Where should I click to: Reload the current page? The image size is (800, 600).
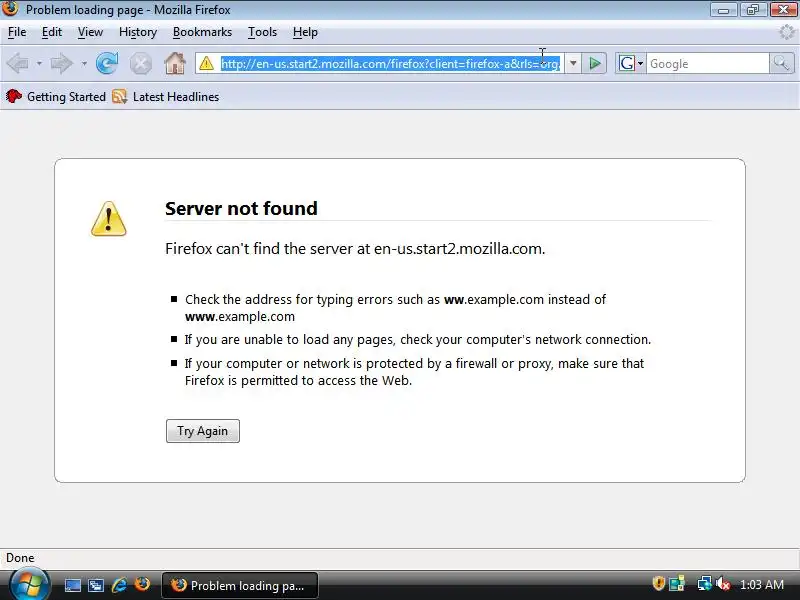click(x=107, y=64)
